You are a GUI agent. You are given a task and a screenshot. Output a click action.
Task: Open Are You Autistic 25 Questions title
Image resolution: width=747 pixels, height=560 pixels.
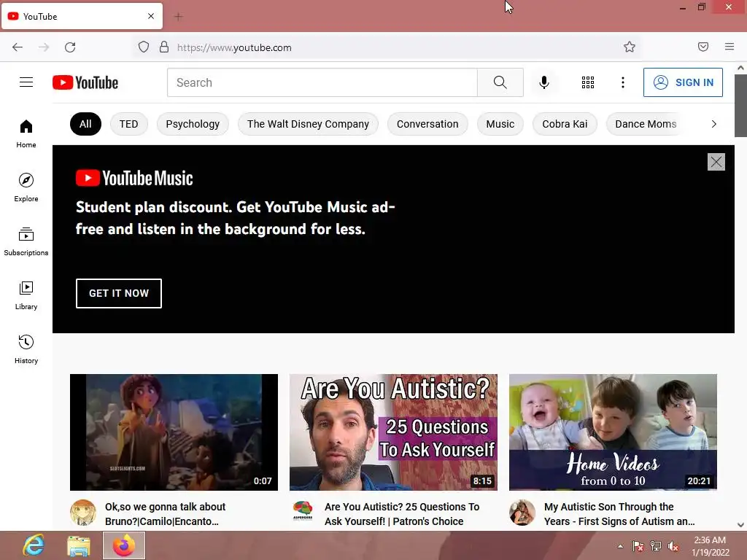402,514
